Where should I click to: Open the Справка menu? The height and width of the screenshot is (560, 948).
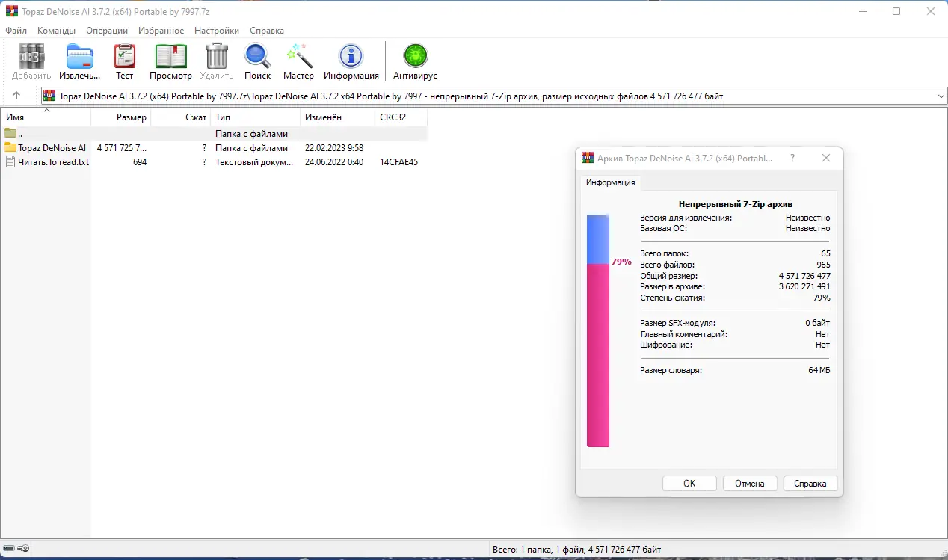pyautogui.click(x=267, y=31)
